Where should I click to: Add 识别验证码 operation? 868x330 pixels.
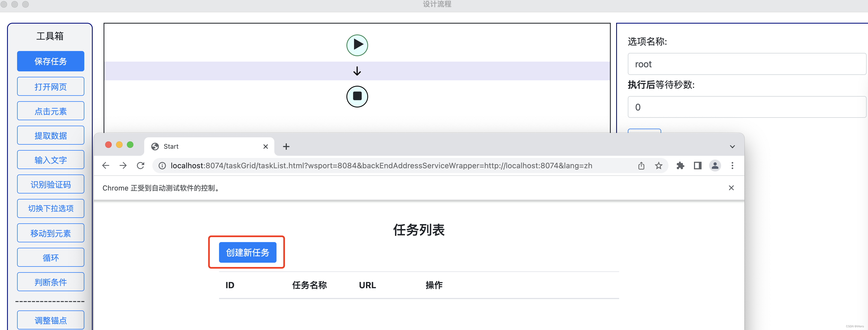tap(50, 184)
